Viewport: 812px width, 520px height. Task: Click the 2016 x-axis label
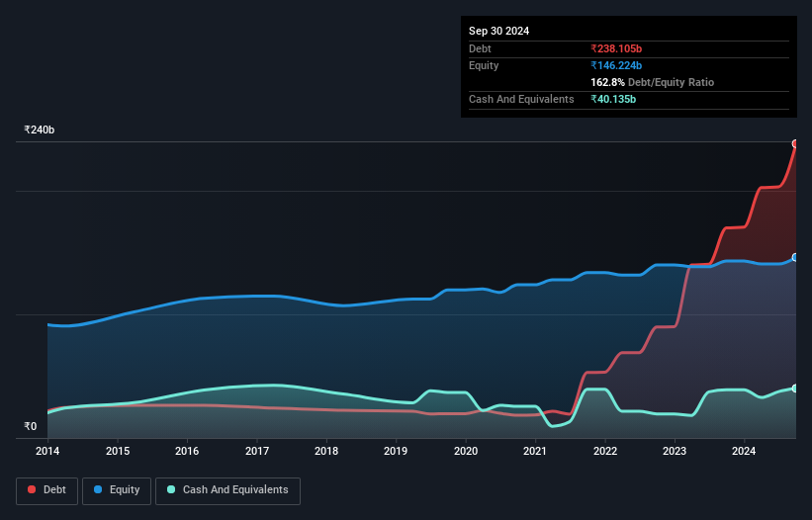[187, 451]
